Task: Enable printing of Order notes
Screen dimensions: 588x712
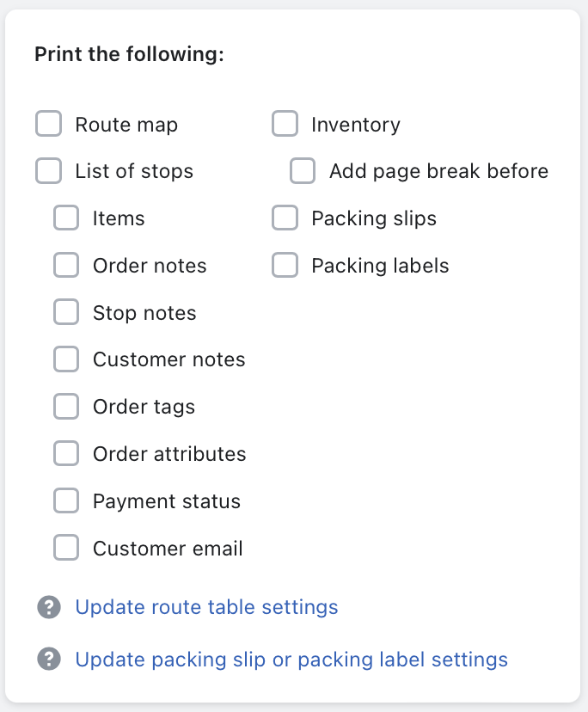Action: point(66,265)
